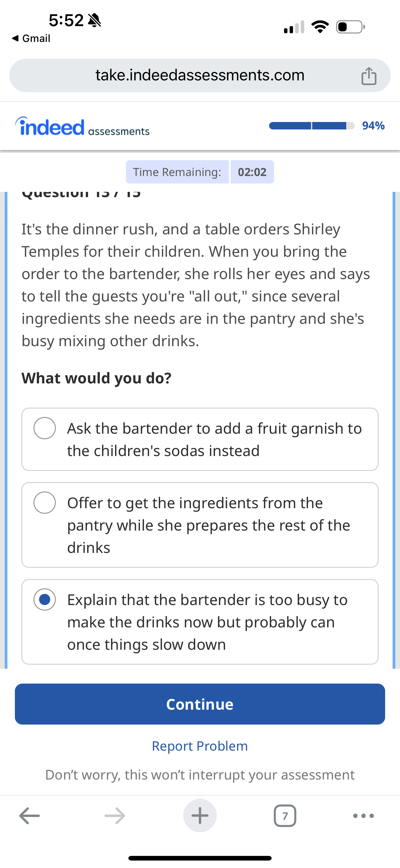Open the Report Problem link
Screen dimensions: 400x868
pyautogui.click(x=200, y=746)
